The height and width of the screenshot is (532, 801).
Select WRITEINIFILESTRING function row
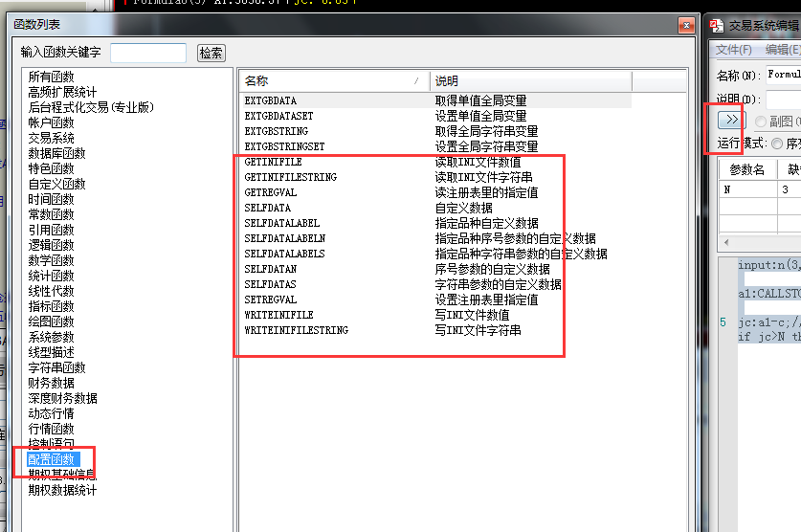pos(435,330)
